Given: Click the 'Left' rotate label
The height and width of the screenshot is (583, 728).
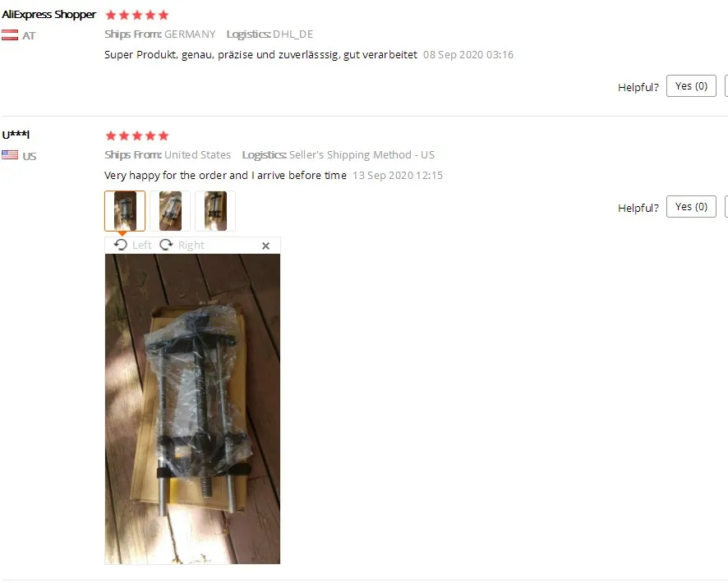Looking at the screenshot, I should click(142, 245).
